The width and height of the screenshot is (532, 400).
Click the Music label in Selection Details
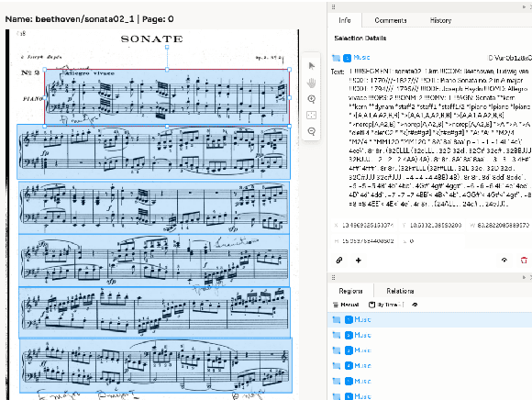(x=361, y=58)
